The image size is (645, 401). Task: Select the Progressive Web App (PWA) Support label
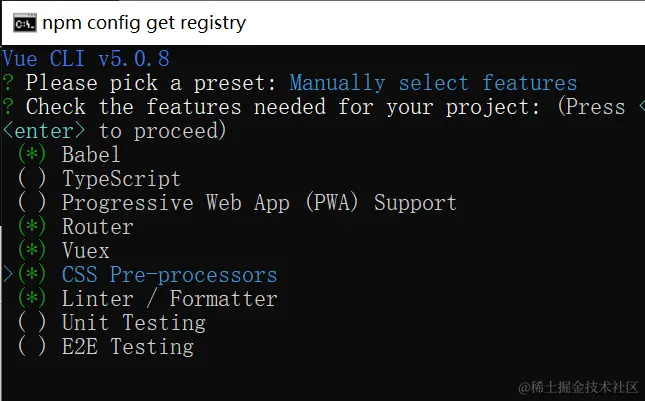point(259,203)
